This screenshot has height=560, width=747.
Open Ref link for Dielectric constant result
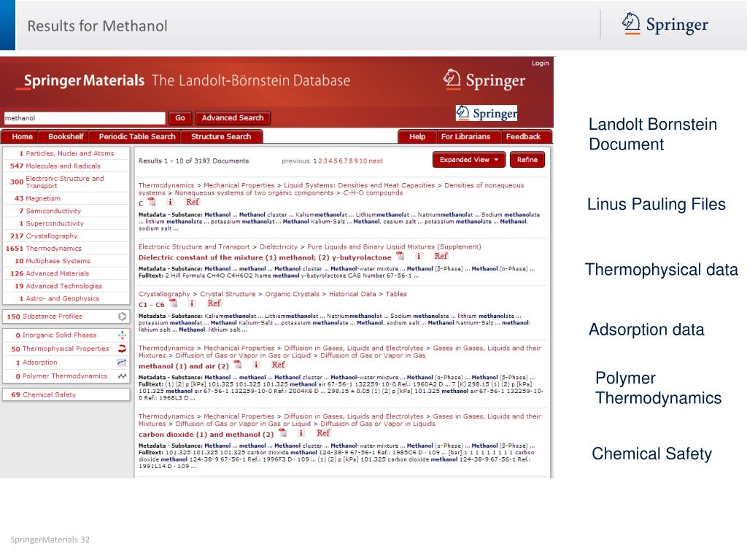(x=441, y=256)
